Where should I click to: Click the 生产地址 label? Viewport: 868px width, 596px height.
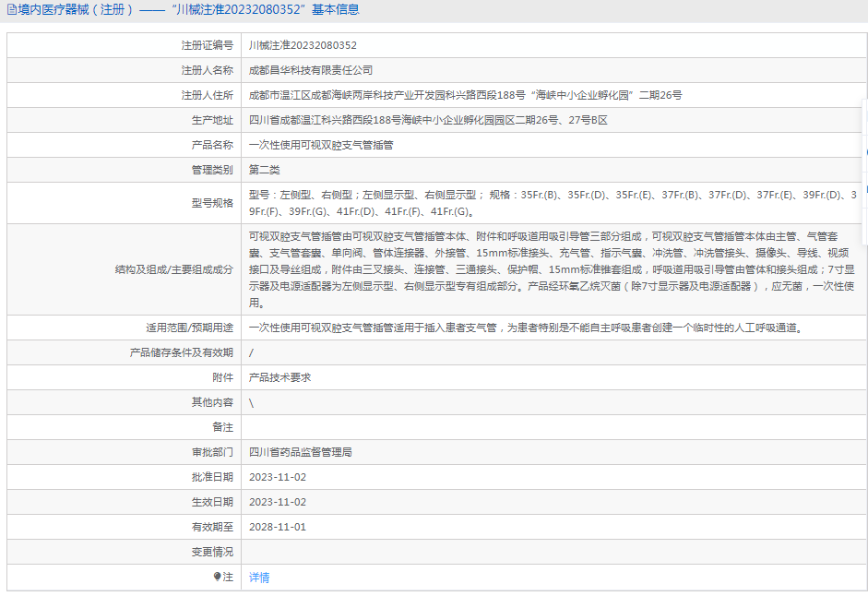coord(212,120)
